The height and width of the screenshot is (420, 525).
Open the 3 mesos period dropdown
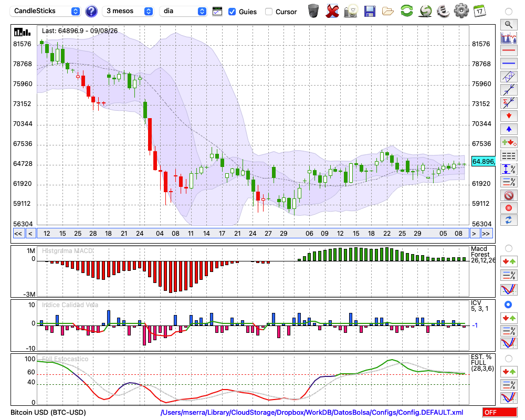point(128,11)
